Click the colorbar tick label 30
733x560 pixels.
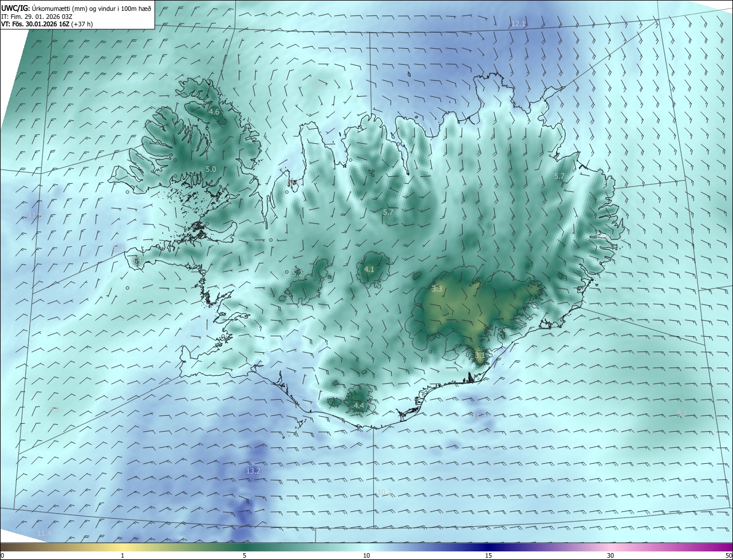click(610, 555)
